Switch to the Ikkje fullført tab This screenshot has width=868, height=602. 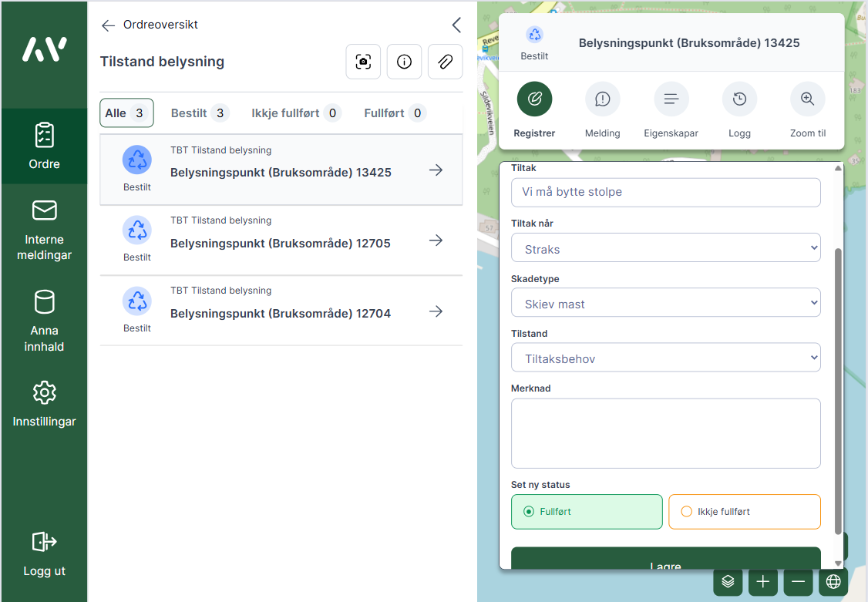296,113
